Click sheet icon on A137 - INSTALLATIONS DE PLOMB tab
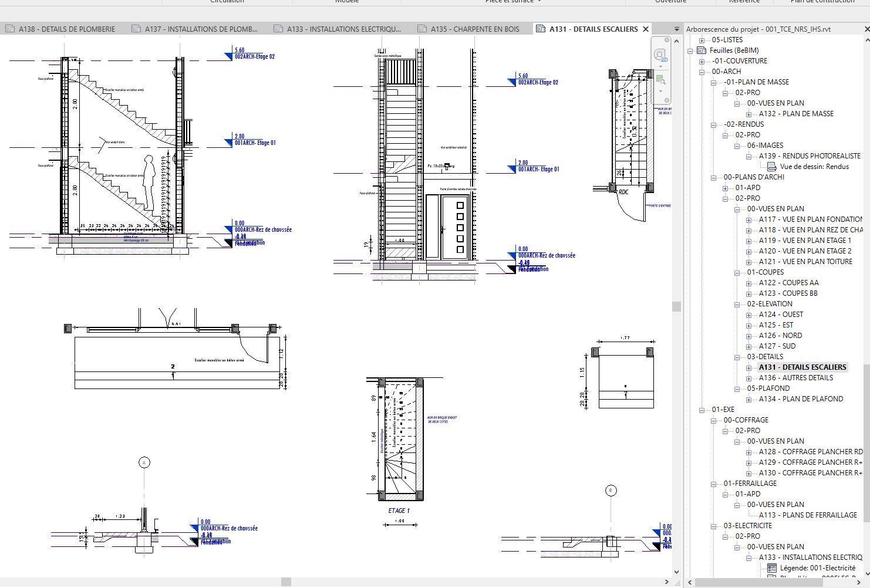870x588 pixels. (136, 29)
